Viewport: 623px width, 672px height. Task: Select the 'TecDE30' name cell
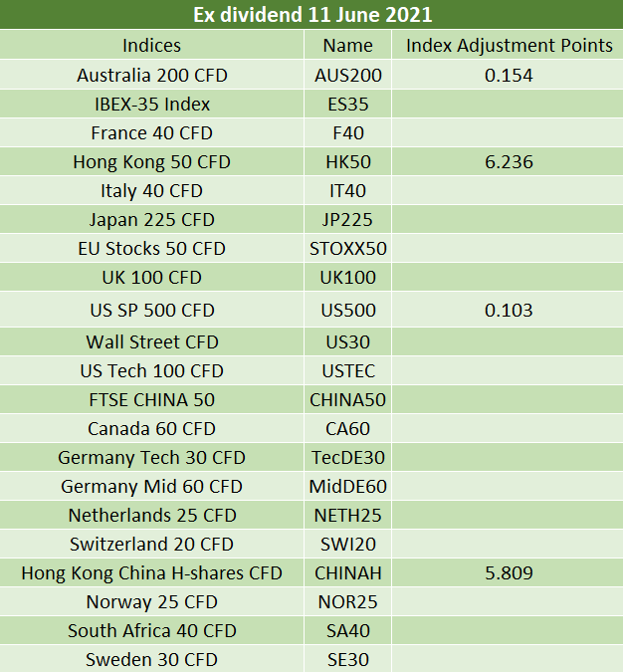[x=348, y=457]
